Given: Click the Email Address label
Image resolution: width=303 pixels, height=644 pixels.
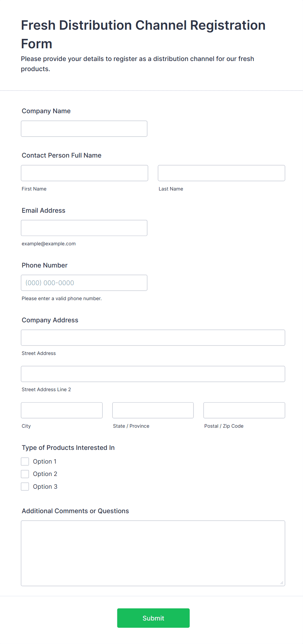Looking at the screenshot, I should pos(43,210).
